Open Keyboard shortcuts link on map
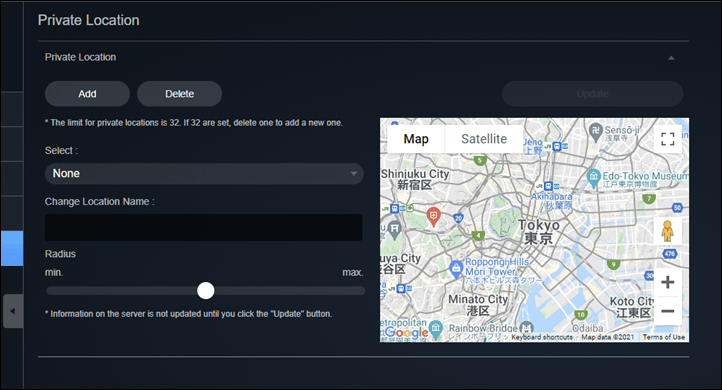Viewport: 722px width, 390px height. 542,337
